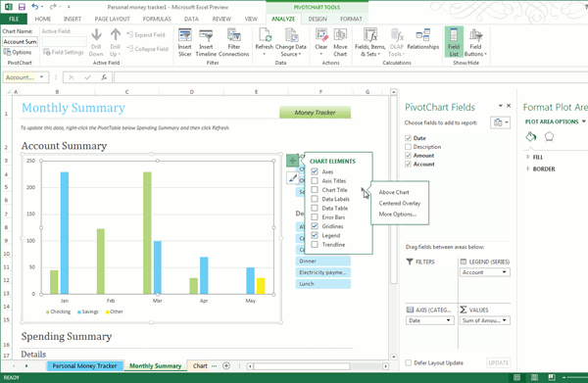Image resolution: width=588 pixels, height=383 pixels.
Task: Click the Clear actions icon
Action: [321, 42]
